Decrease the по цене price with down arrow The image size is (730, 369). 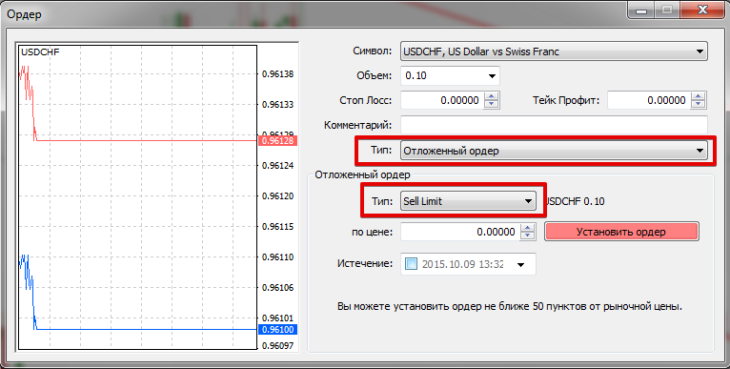527,236
